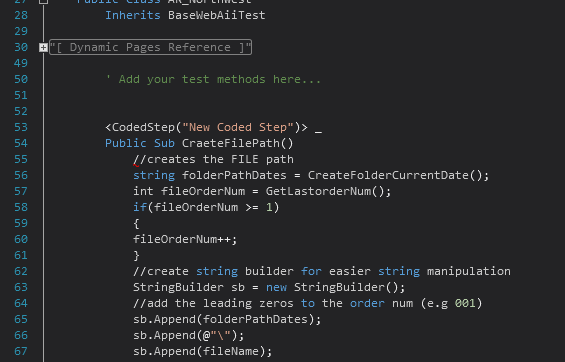Click the sb.Append(folderPathDates) line
This screenshot has width=565, height=362.
tap(227, 319)
